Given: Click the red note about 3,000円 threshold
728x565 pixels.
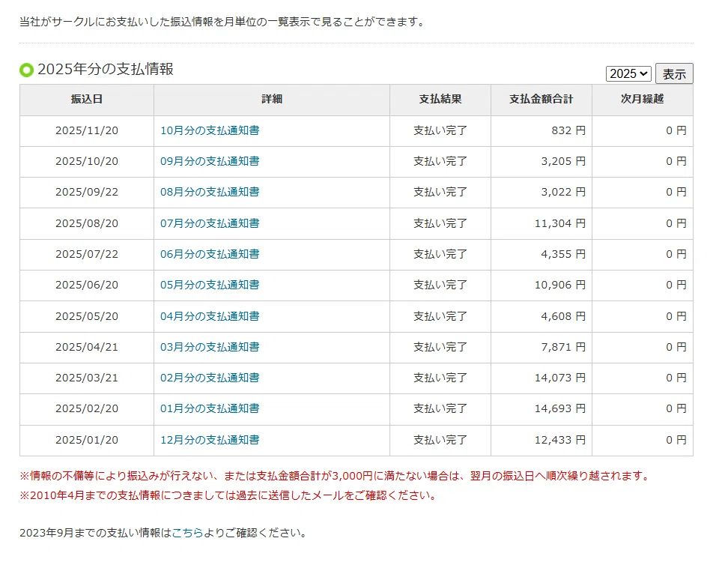Looking at the screenshot, I should 334,476.
